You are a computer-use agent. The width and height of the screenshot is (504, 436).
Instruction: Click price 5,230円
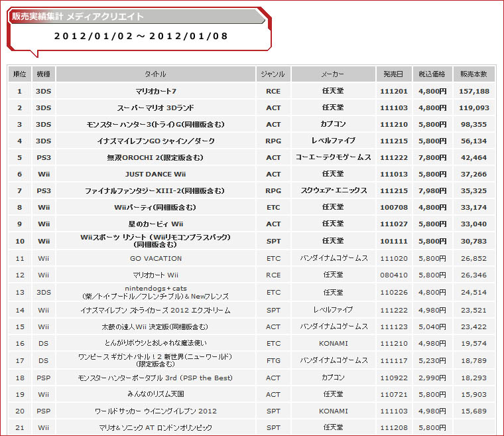(x=432, y=361)
